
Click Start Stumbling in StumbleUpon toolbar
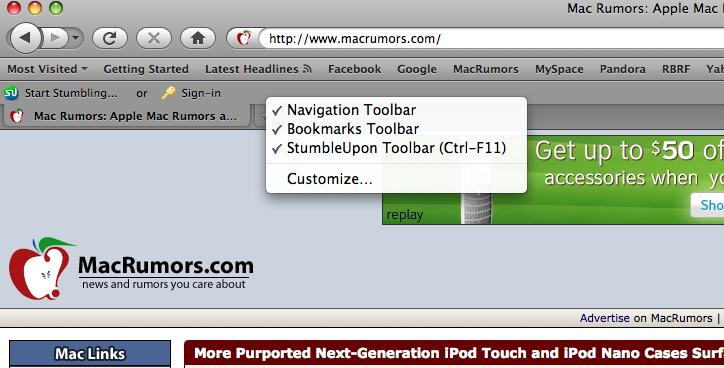point(71,93)
